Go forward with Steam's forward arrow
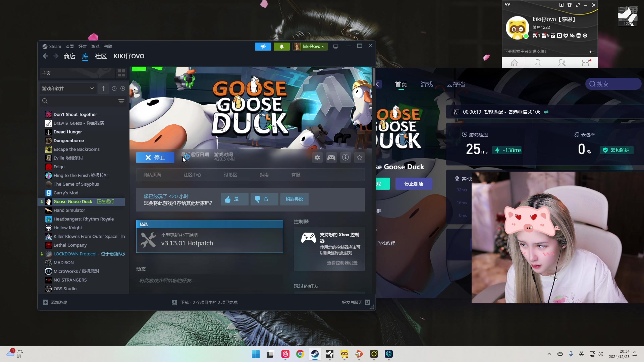This screenshot has height=362, width=644. 56,56
